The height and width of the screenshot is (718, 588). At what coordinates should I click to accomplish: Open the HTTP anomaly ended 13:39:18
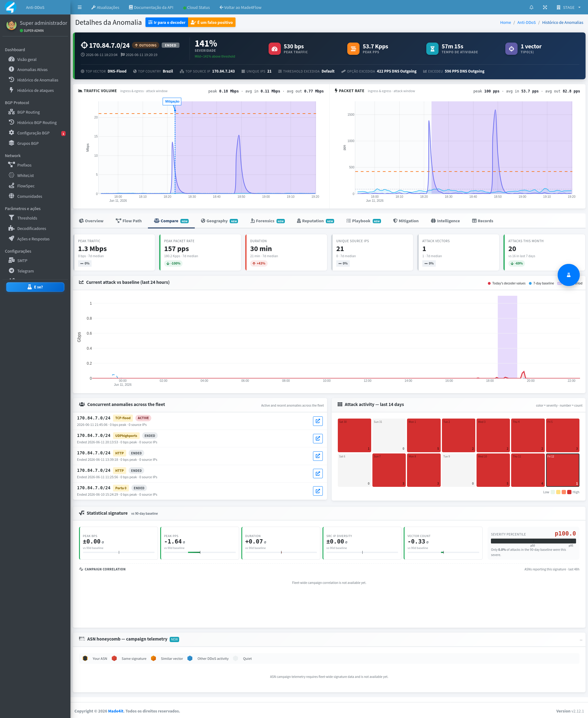318,456
